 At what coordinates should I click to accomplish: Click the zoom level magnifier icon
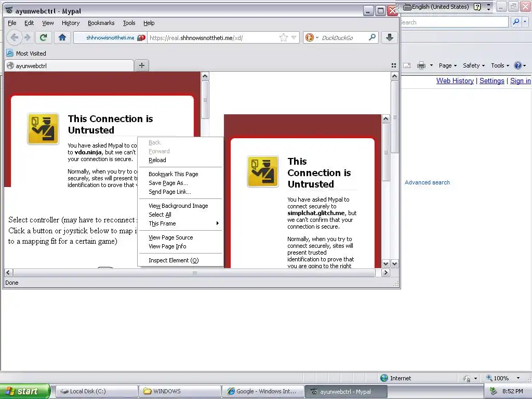[x=489, y=378]
